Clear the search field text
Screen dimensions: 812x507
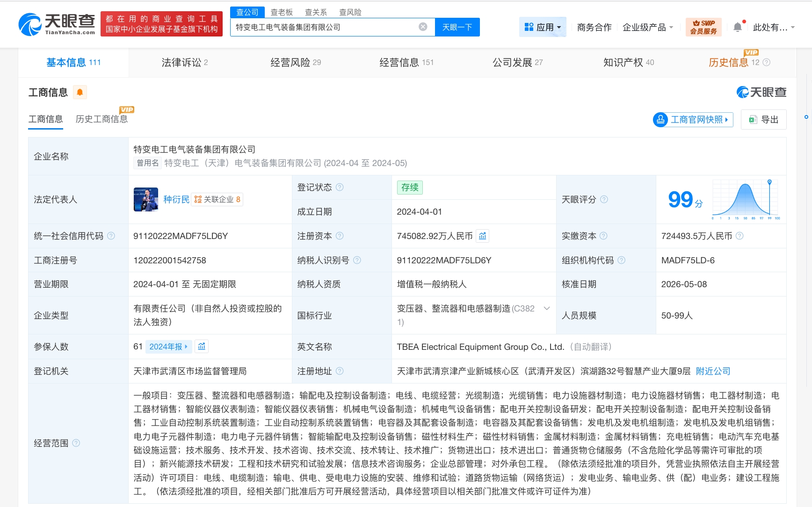point(423,27)
